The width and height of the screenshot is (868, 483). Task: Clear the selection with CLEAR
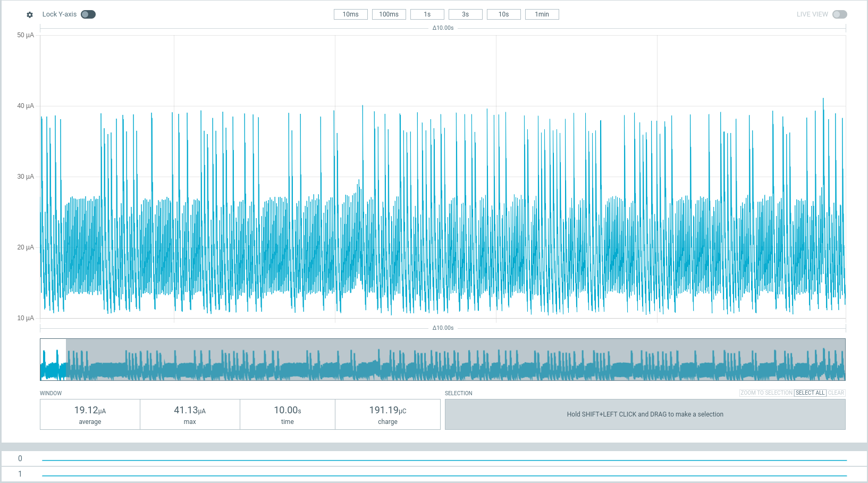[x=836, y=393]
